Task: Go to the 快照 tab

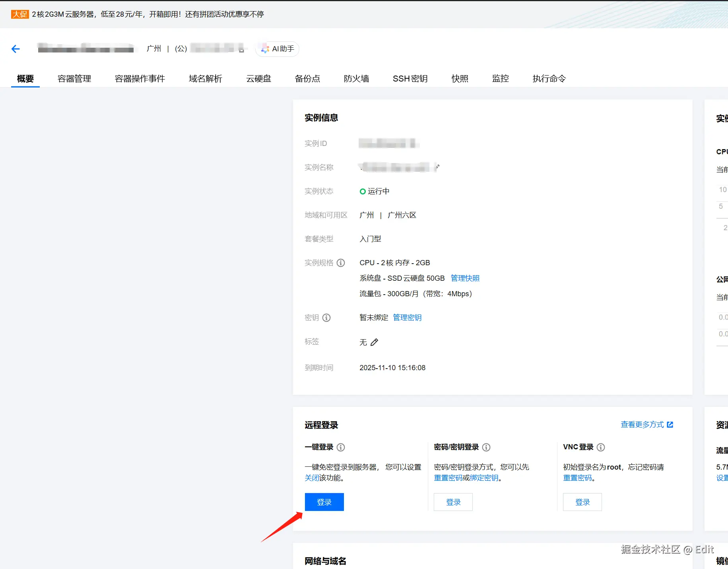Action: click(460, 79)
